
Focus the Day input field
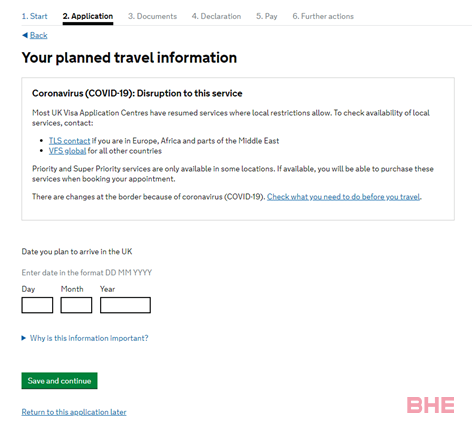pyautogui.click(x=37, y=305)
